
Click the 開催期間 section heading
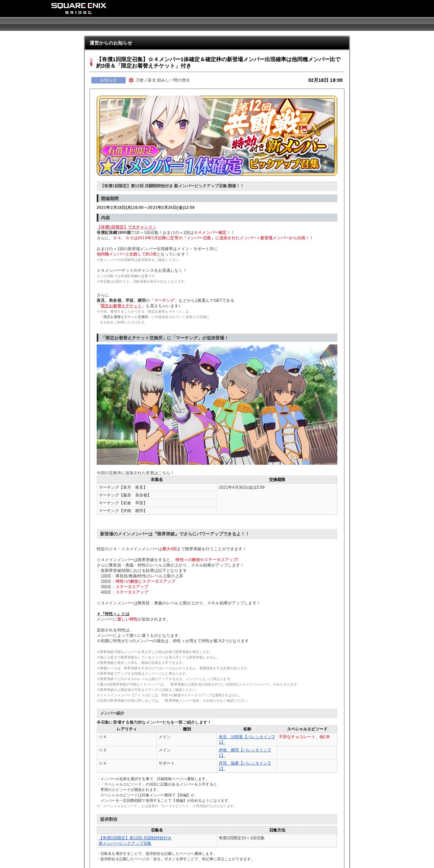tap(217, 198)
